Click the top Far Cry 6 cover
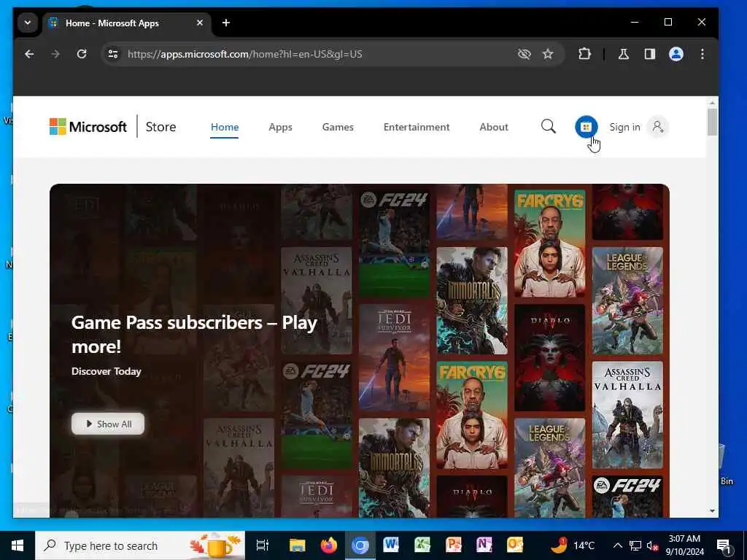The image size is (747, 560). [x=550, y=244]
